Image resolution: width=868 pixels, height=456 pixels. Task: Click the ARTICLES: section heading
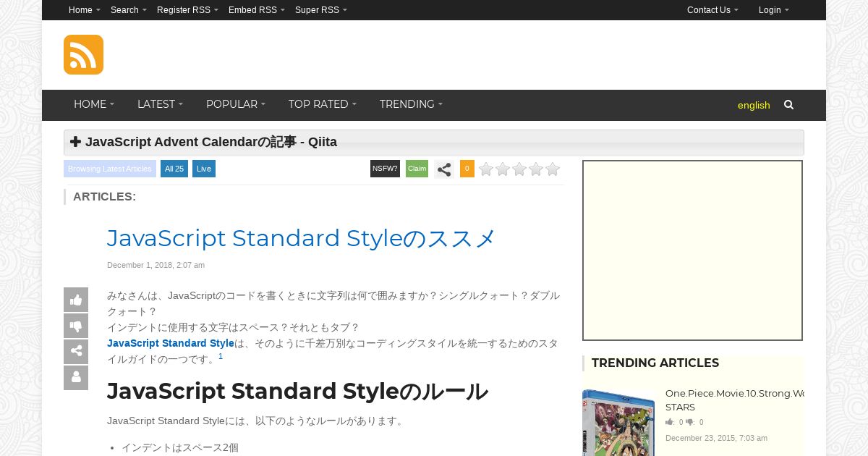[x=104, y=196]
